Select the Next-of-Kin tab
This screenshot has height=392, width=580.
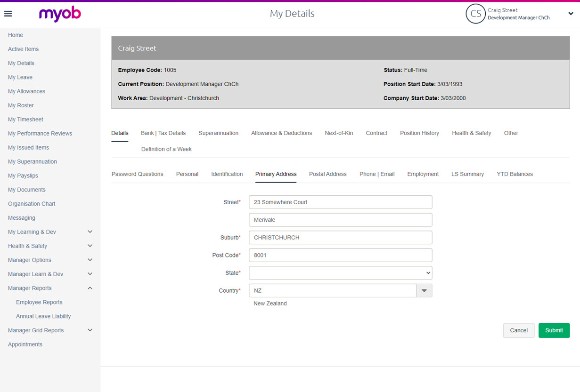339,133
